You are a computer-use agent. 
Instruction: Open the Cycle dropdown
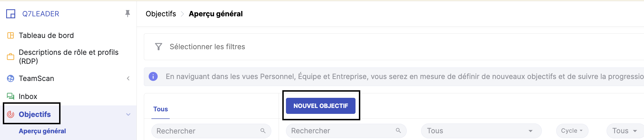572,131
